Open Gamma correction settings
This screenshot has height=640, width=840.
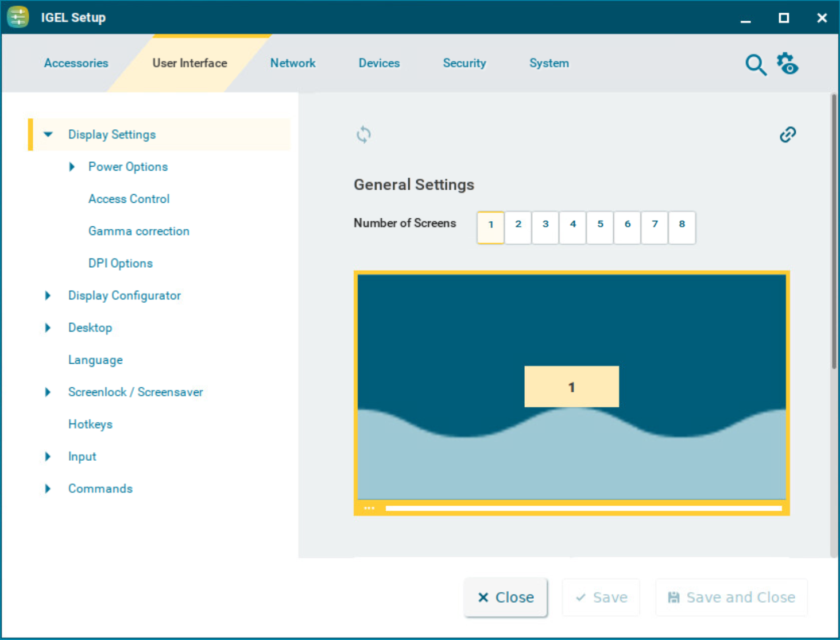click(138, 231)
